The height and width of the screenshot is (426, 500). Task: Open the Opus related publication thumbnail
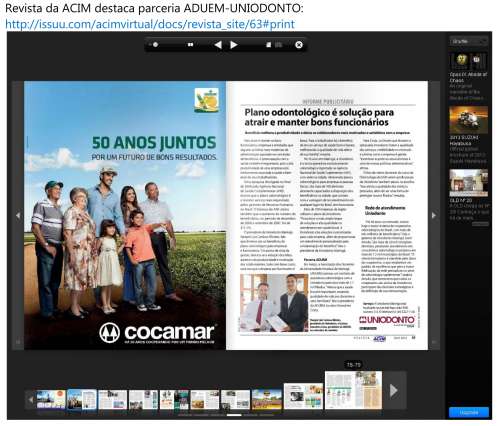pos(468,60)
